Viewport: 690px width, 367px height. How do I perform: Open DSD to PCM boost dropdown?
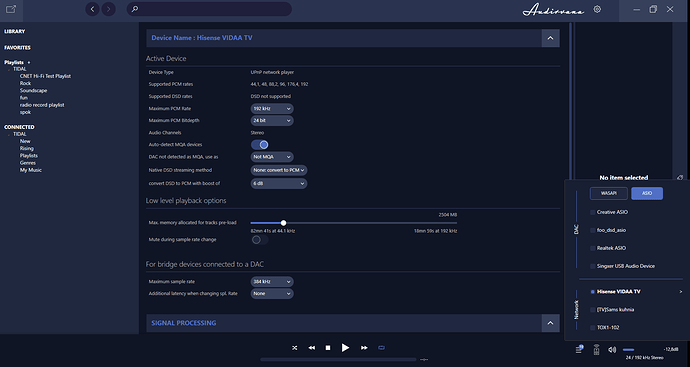(x=279, y=184)
